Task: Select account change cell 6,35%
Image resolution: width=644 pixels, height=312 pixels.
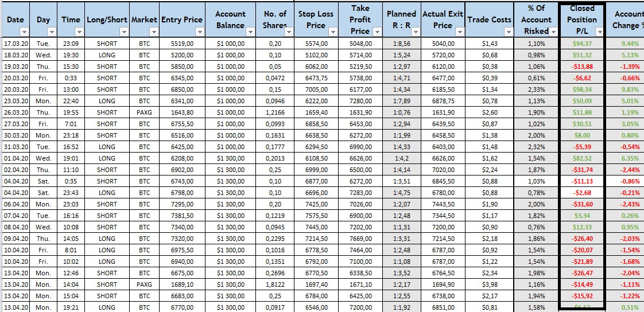Action: point(624,158)
